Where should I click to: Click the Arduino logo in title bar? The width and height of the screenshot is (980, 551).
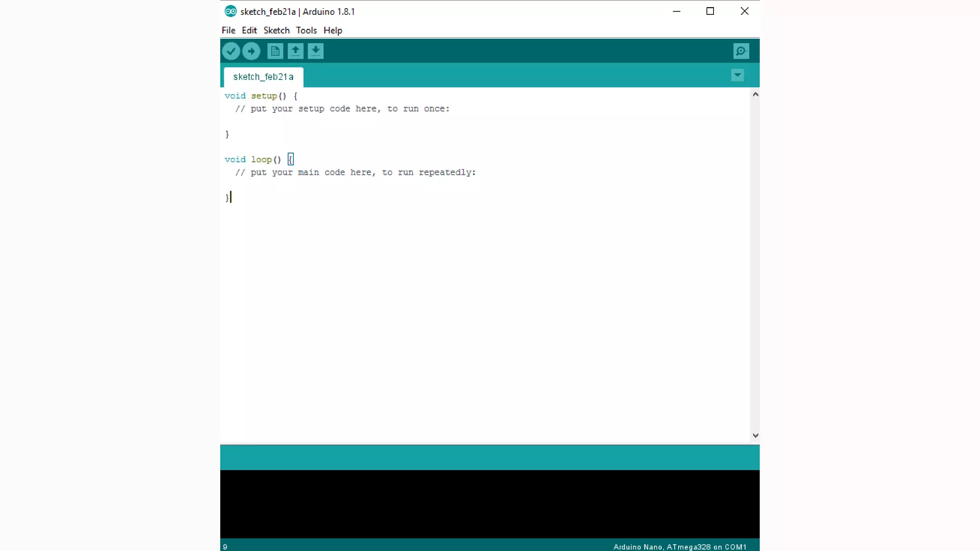coord(231,11)
